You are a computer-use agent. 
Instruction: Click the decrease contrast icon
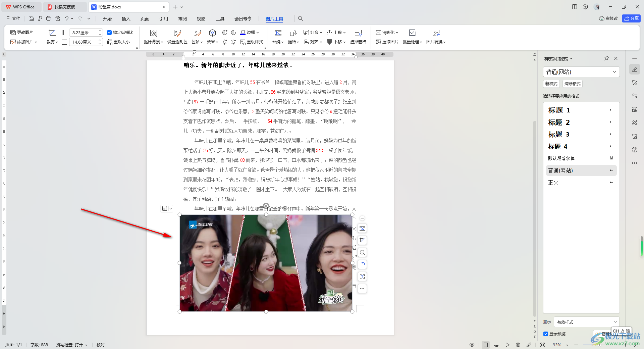coord(233,33)
